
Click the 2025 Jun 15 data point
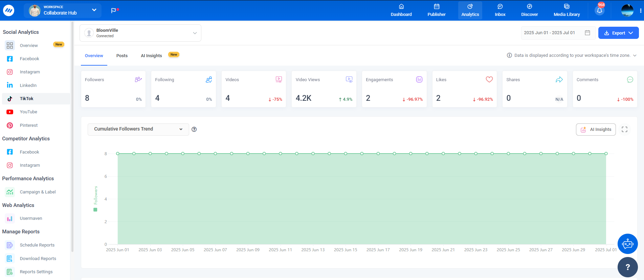coord(346,154)
